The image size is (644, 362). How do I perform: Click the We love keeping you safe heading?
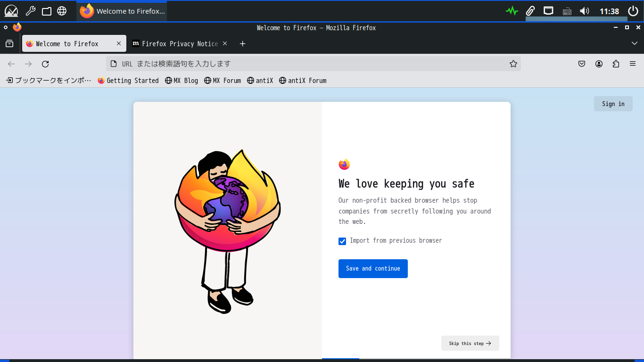coord(406,184)
